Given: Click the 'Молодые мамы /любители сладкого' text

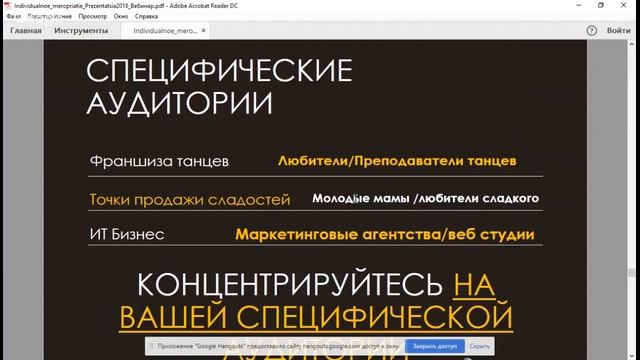Looking at the screenshot, I should 426,198.
